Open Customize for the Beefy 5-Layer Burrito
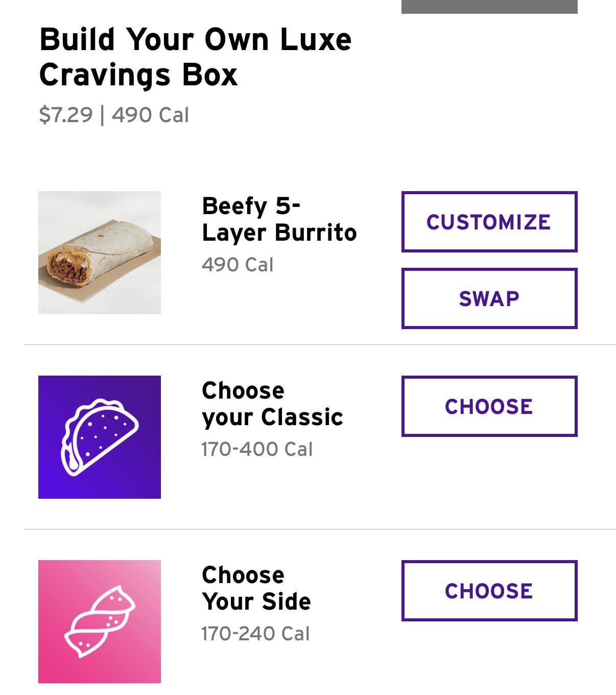This screenshot has height=695, width=616. pyautogui.click(x=489, y=222)
